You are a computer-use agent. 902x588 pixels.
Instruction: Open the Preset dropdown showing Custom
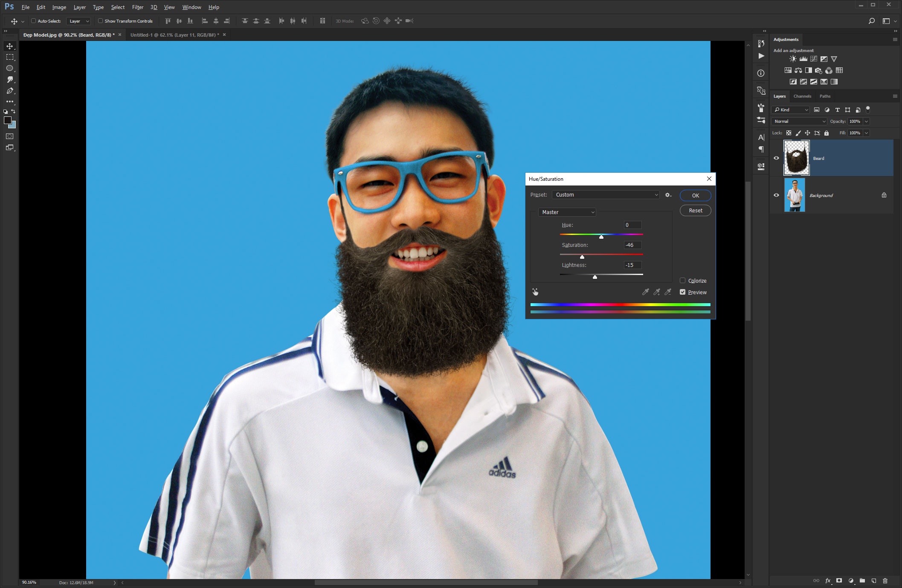[606, 195]
